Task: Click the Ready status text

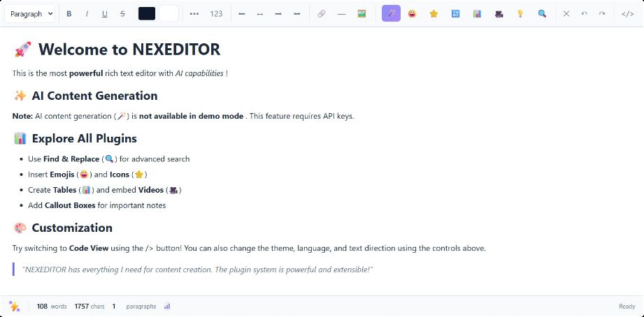Action: point(627,307)
